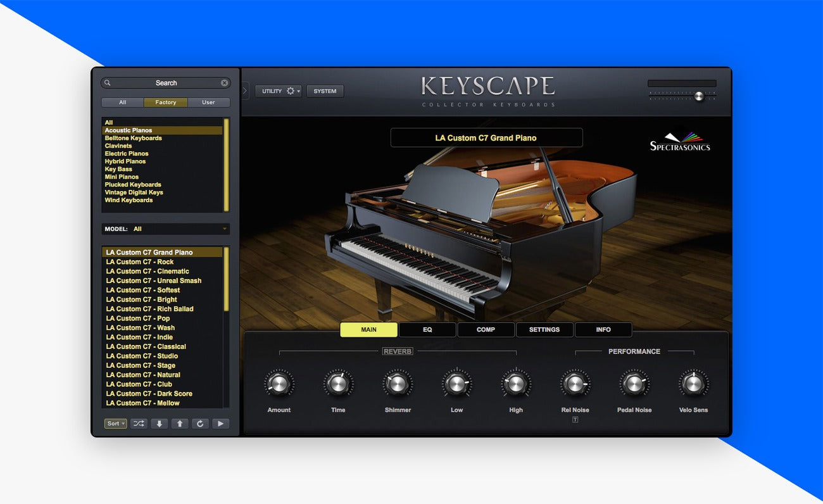Switch to the MAIN tab
Image resolution: width=823 pixels, height=504 pixels.
(x=368, y=330)
